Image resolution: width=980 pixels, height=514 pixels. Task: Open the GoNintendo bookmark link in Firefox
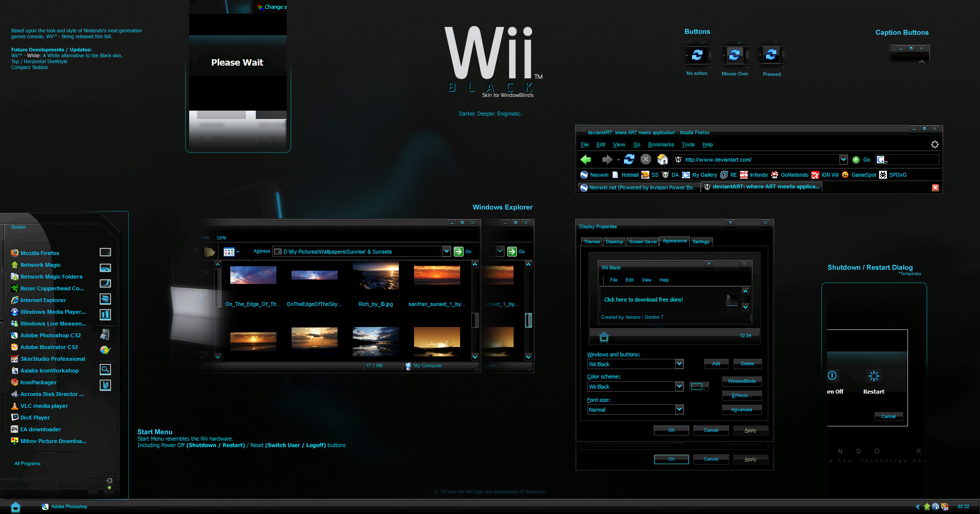(x=789, y=175)
